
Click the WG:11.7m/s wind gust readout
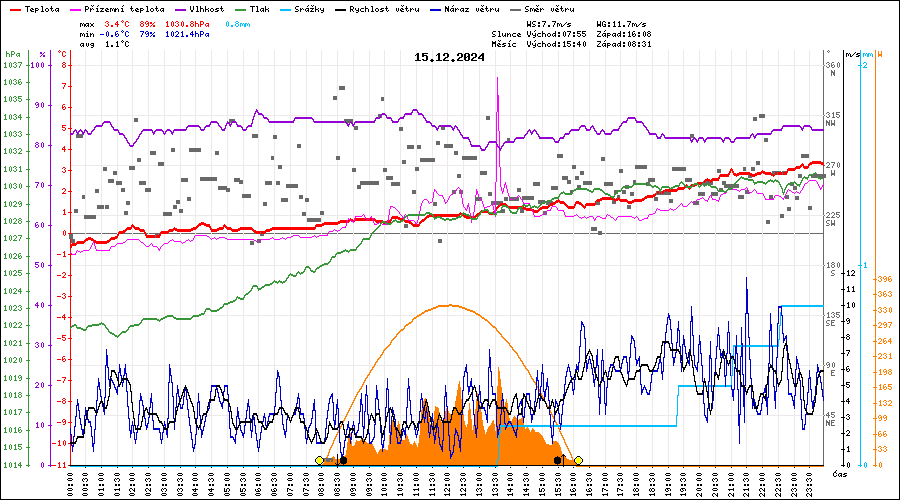[621, 23]
